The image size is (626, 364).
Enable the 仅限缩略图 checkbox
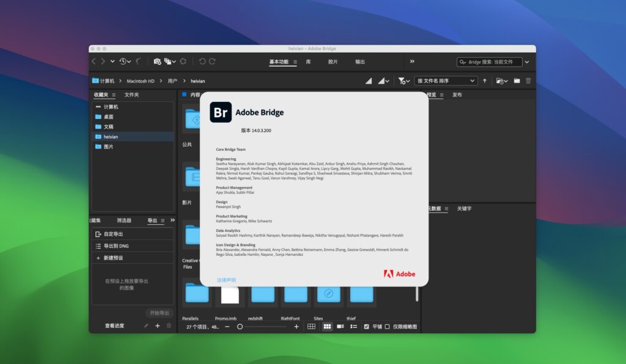(x=386, y=327)
